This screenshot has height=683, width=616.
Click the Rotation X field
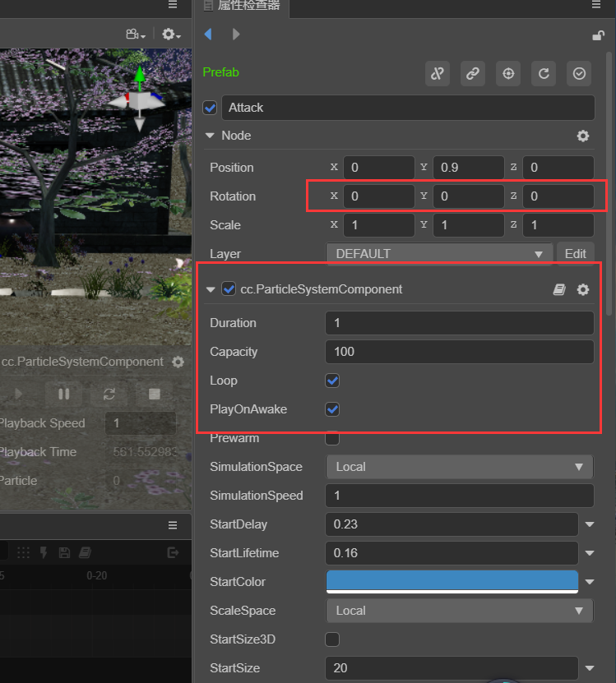379,196
